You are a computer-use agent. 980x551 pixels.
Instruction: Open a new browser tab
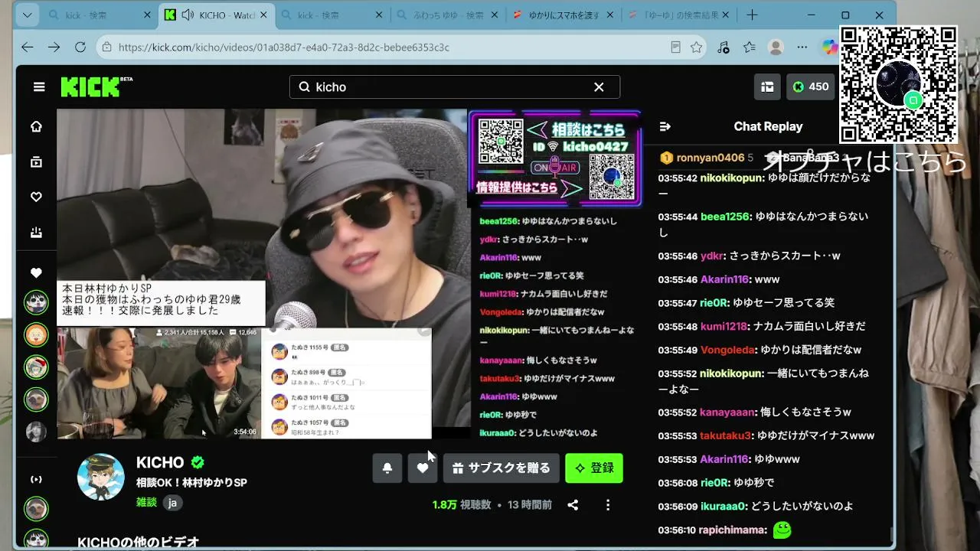pyautogui.click(x=752, y=15)
